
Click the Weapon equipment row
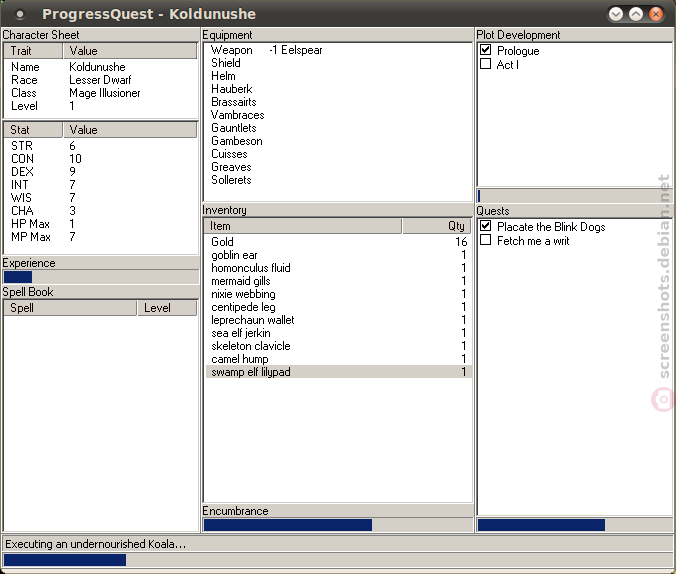[x=338, y=50]
